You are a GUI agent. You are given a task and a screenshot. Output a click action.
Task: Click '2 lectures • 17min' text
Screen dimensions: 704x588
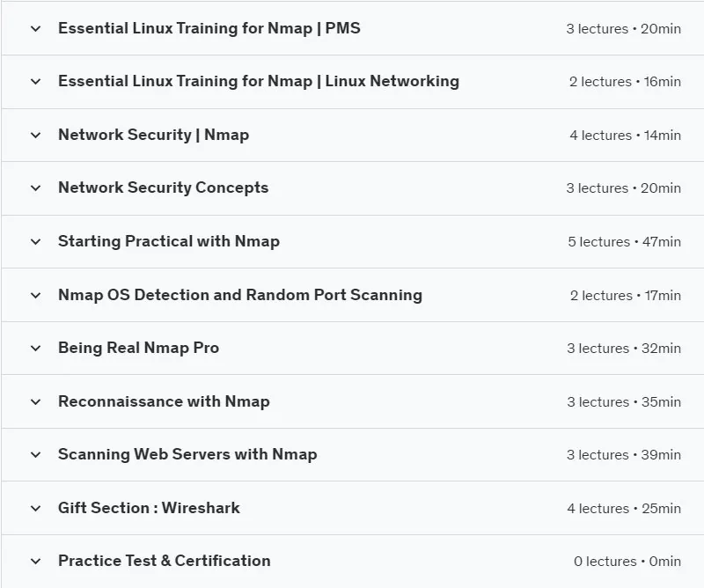point(626,296)
